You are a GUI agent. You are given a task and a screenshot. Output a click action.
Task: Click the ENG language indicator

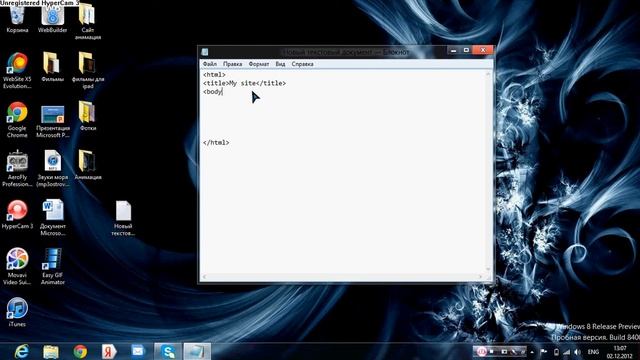593,352
